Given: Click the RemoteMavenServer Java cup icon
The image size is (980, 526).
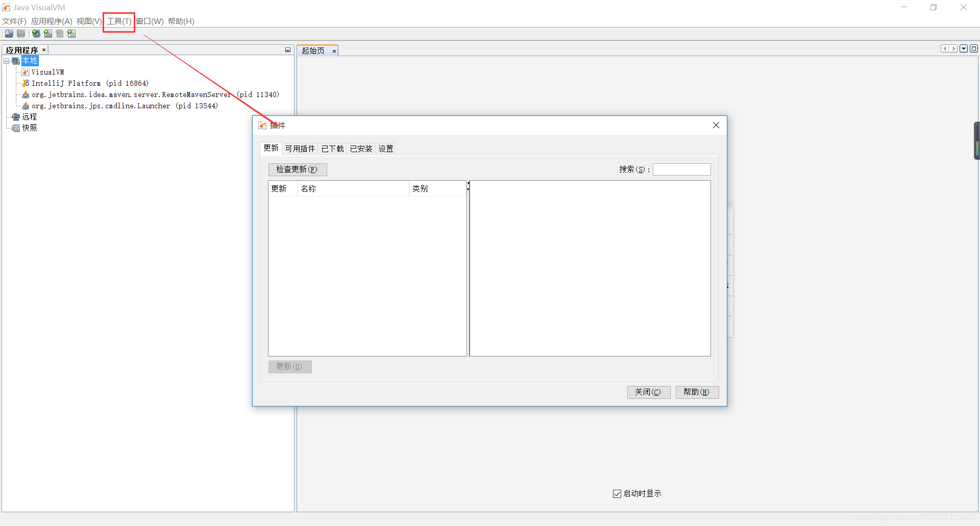Looking at the screenshot, I should pos(26,94).
